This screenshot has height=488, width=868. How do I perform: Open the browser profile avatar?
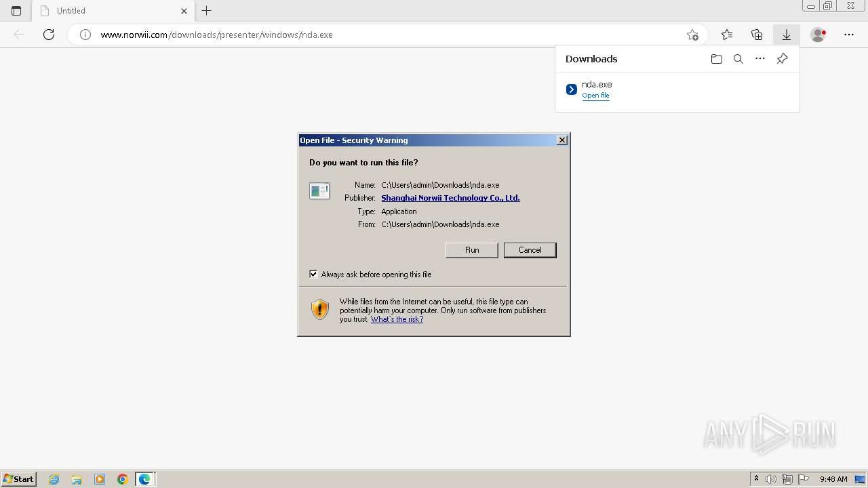coord(818,35)
